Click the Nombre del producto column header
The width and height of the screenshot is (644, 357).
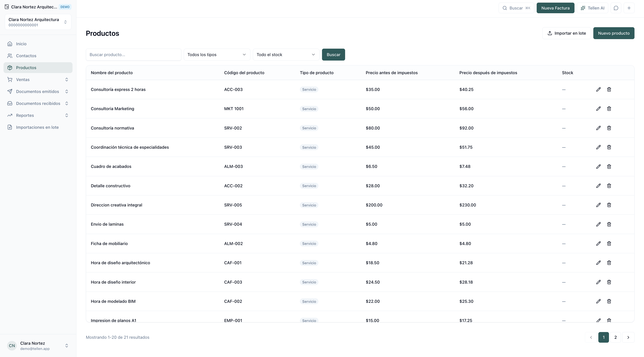pyautogui.click(x=112, y=73)
